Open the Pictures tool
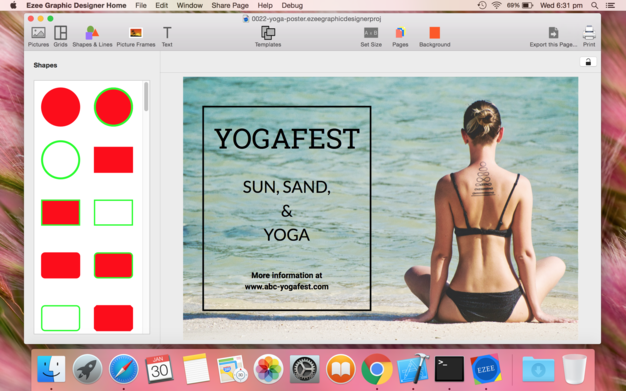 click(38, 37)
